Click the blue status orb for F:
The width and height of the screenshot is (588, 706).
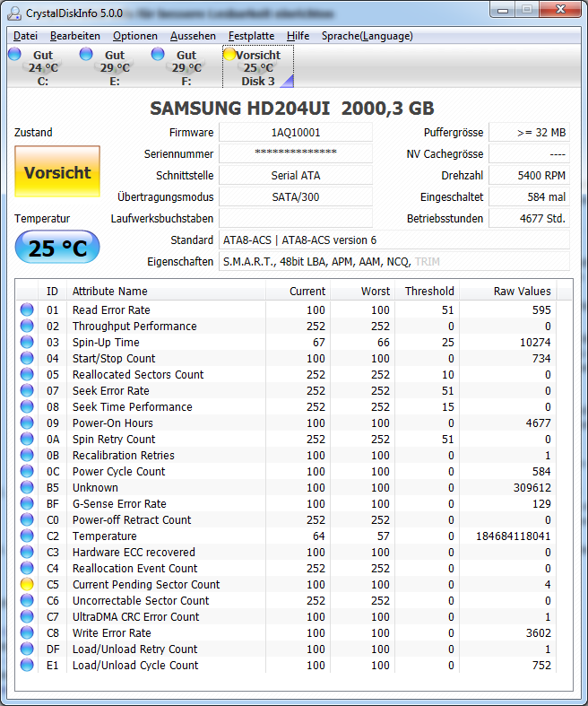(x=158, y=54)
